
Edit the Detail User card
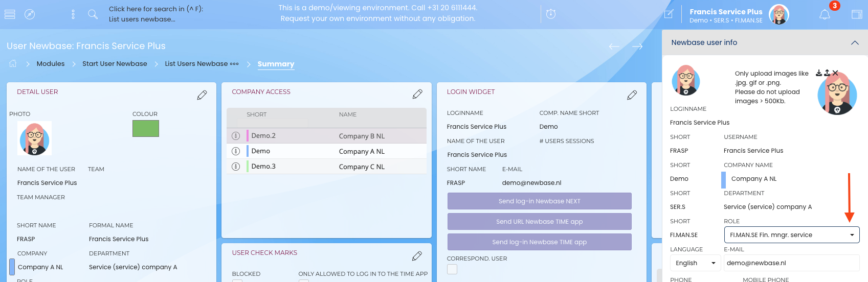(x=202, y=95)
